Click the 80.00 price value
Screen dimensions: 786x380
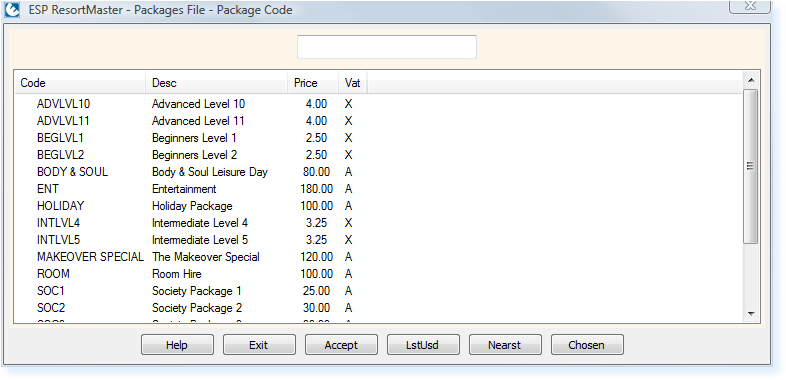click(316, 172)
